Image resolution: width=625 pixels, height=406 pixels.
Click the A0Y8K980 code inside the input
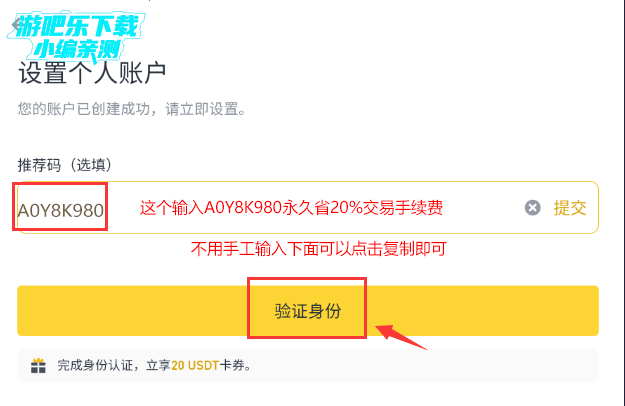coord(61,210)
